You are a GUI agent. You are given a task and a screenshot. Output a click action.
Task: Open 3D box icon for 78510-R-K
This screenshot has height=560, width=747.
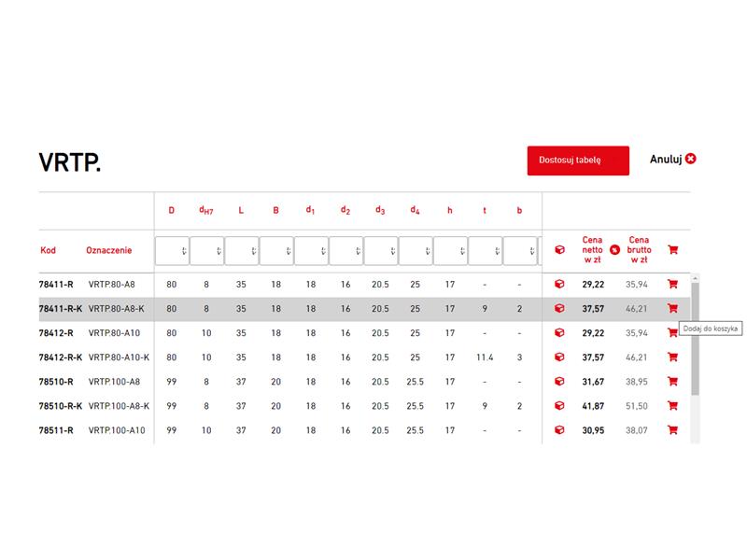point(559,406)
